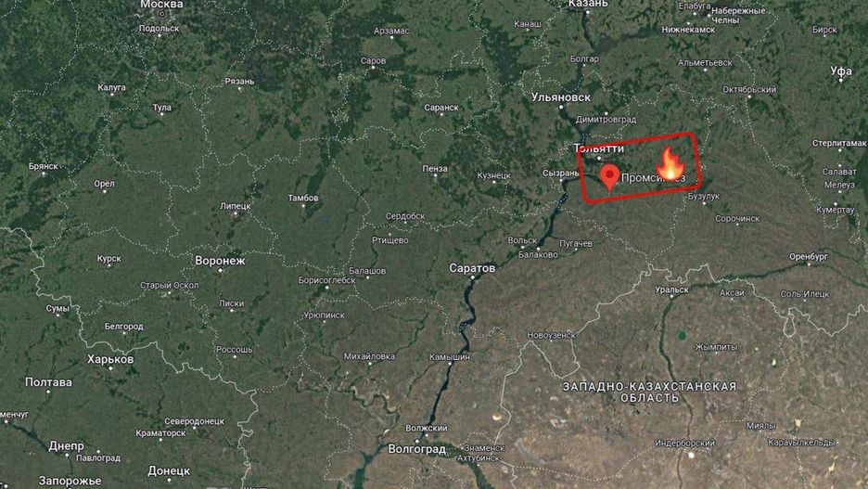Click the fire emoji icon
Image resolution: width=868 pixels, height=489 pixels.
point(670,163)
